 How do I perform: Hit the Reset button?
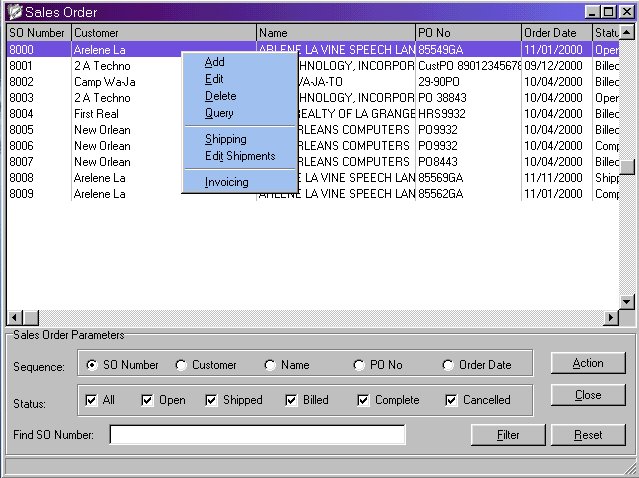[588, 435]
